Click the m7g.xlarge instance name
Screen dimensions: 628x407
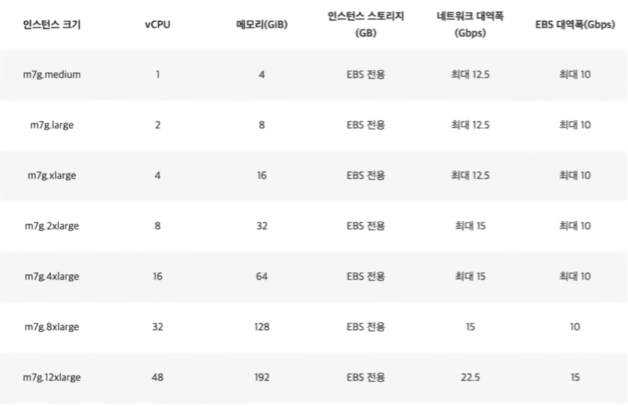[52, 175]
